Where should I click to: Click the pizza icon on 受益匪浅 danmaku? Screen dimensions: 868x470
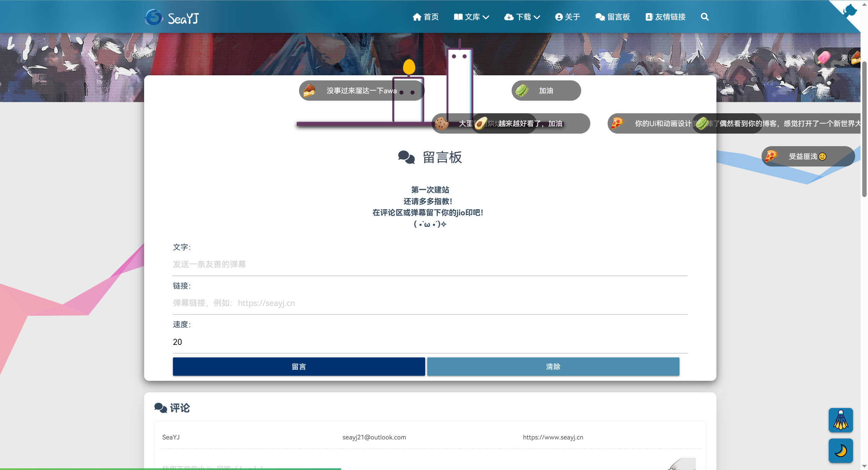(x=771, y=156)
